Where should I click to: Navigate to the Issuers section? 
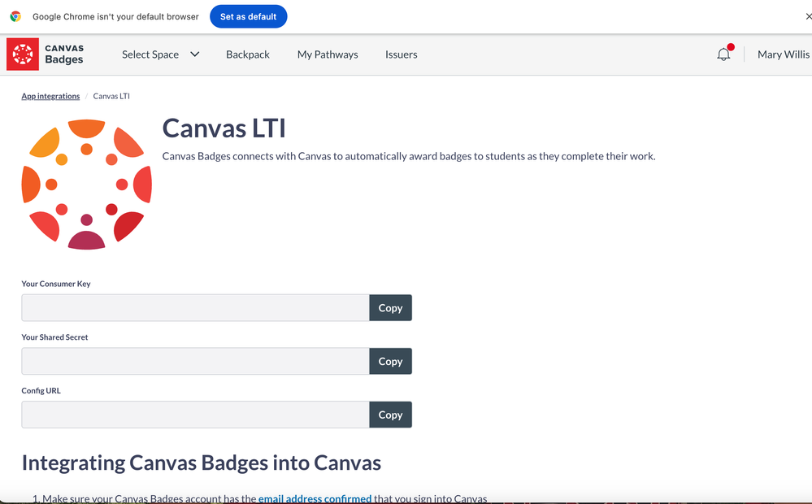tap(401, 54)
